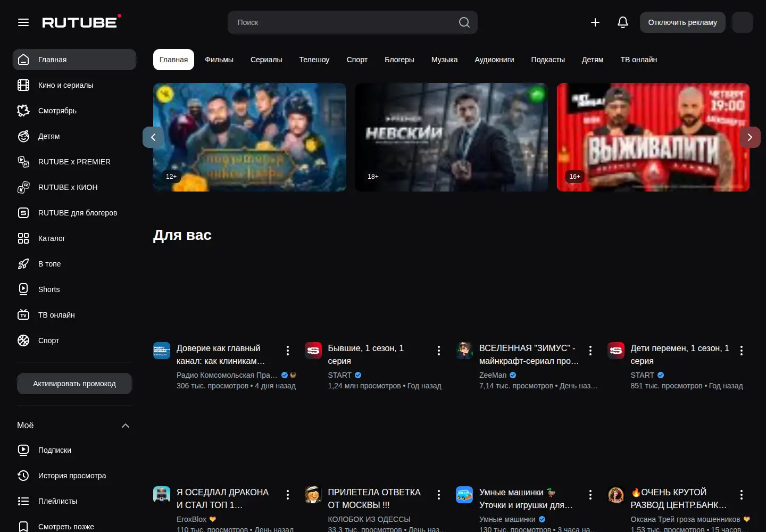
Task: Click the RUTUBE logo
Action: point(81,22)
